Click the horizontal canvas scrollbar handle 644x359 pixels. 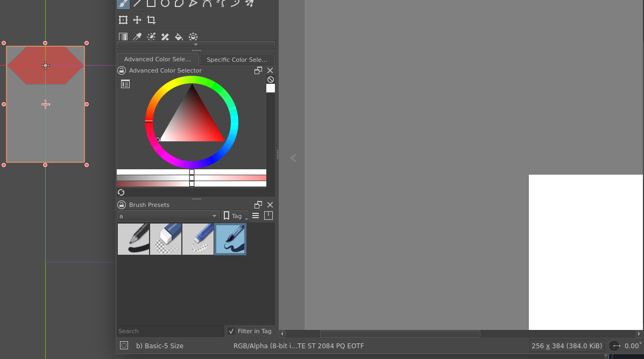[400, 334]
